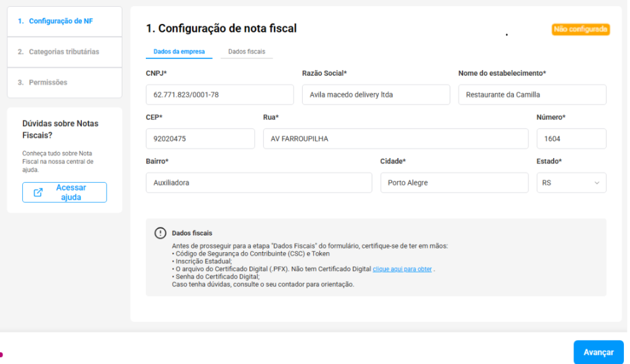Screen dimensions: 630x364
Task: Click the Acessar ajuda button
Action: tap(65, 192)
